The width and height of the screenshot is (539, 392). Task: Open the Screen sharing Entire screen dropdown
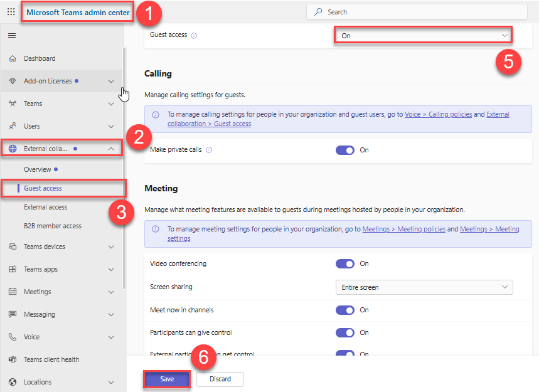coord(424,287)
